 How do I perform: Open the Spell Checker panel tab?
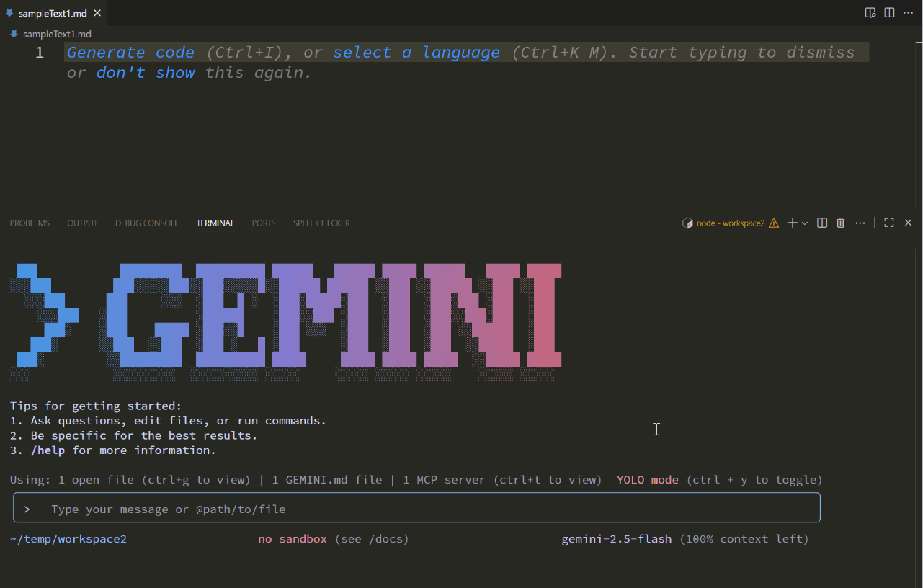(321, 223)
